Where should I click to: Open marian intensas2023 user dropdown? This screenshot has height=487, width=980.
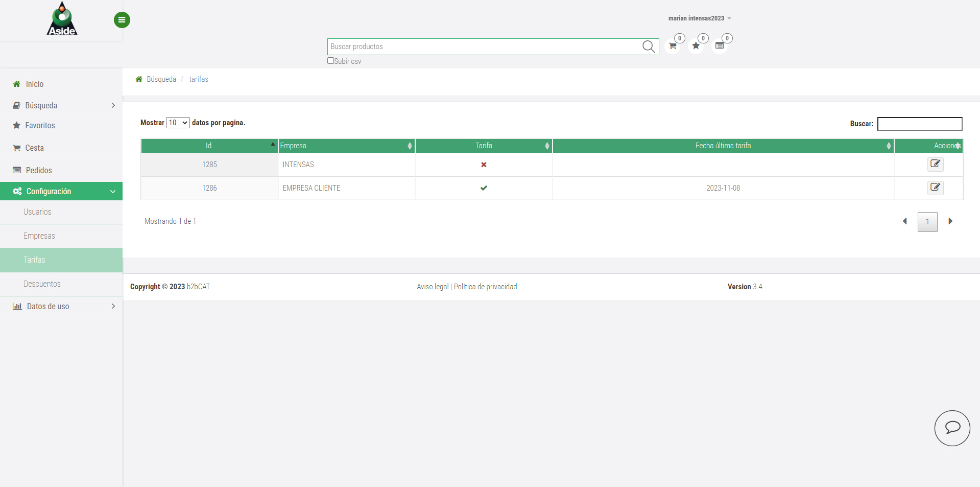[699, 18]
